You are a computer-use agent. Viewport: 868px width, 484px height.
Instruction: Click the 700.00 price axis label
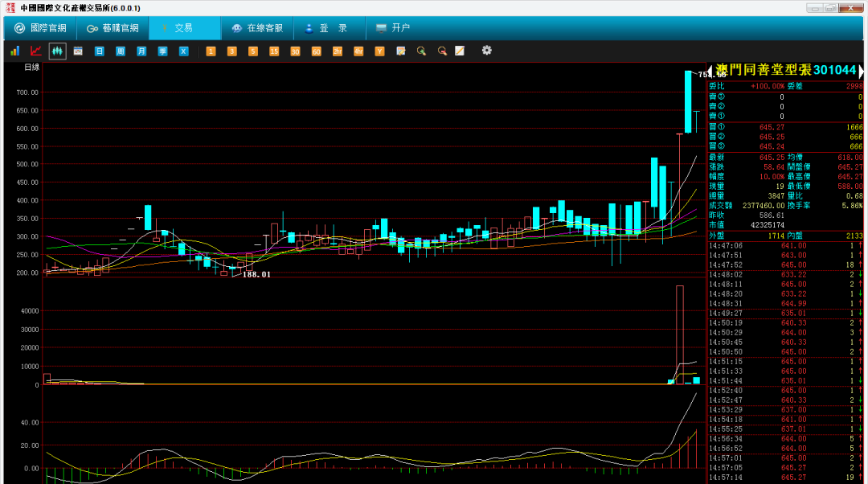click(x=27, y=92)
